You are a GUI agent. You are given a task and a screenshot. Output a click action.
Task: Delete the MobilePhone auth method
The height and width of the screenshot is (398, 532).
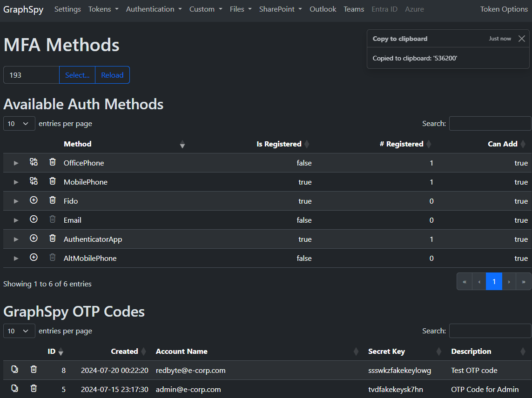click(53, 181)
